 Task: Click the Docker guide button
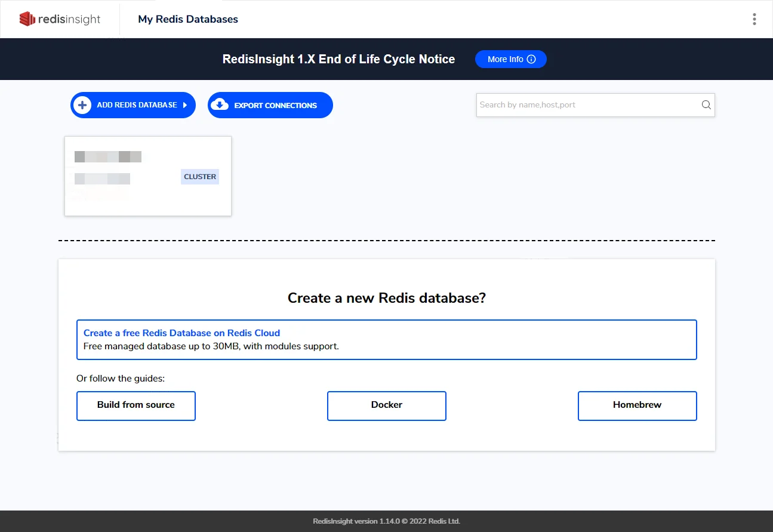point(386,405)
